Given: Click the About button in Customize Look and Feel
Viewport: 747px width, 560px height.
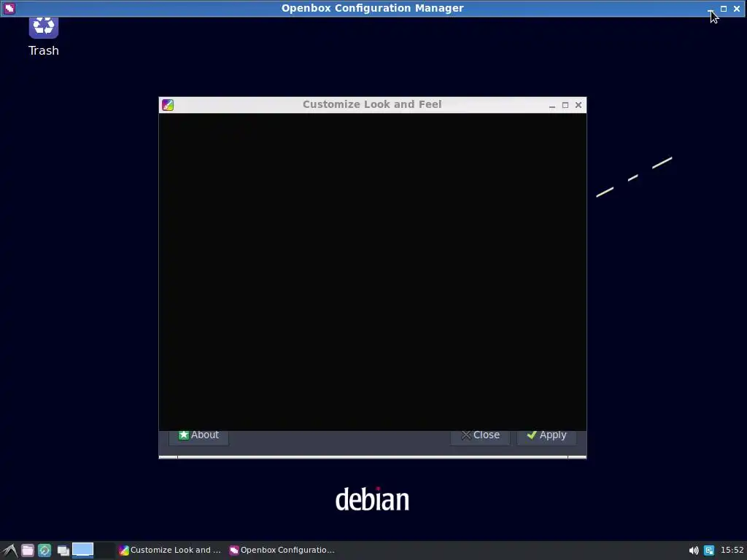Looking at the screenshot, I should pos(198,435).
